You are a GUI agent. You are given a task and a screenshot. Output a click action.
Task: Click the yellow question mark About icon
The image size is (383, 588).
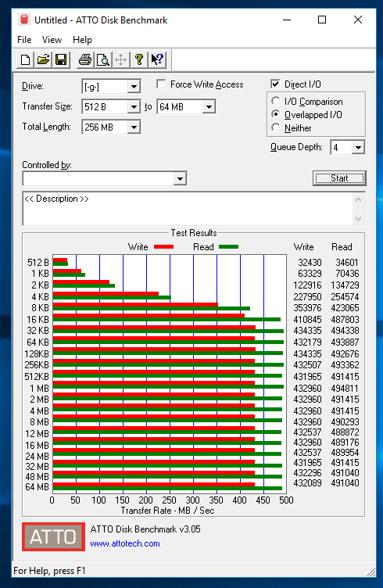tap(139, 60)
